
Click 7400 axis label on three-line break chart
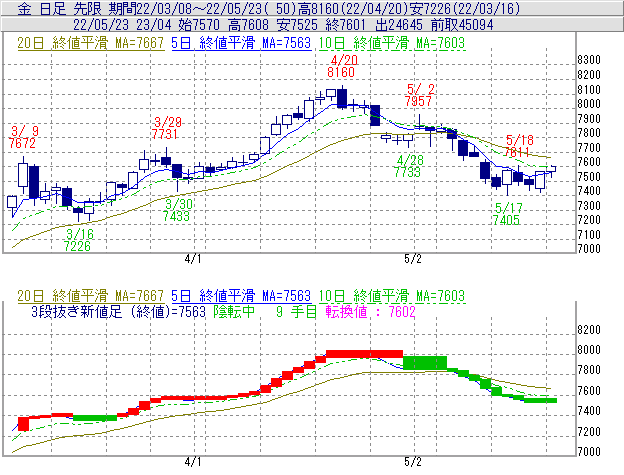coord(589,411)
